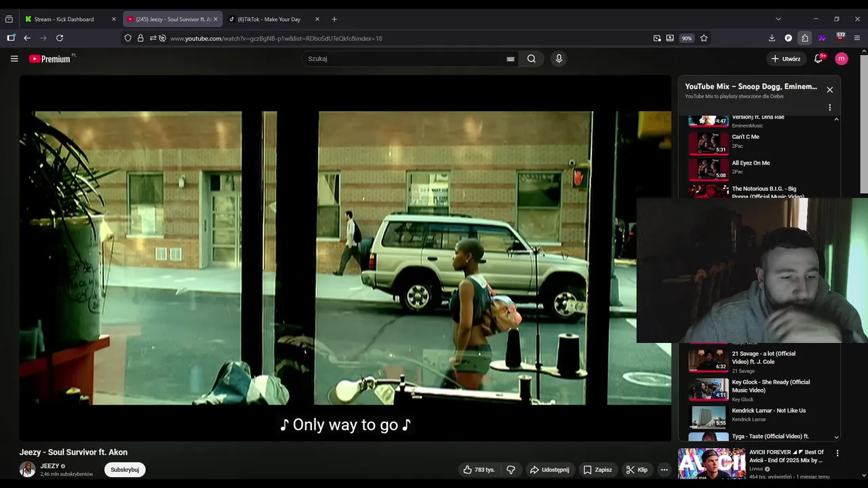The height and width of the screenshot is (488, 868).
Task: Open JEEZY channel name link
Action: pyautogui.click(x=50, y=466)
